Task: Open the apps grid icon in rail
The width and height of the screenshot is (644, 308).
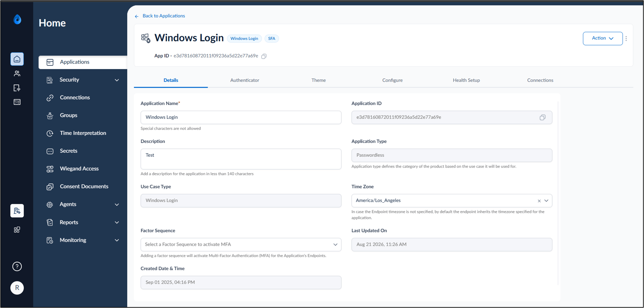Action: point(17,230)
